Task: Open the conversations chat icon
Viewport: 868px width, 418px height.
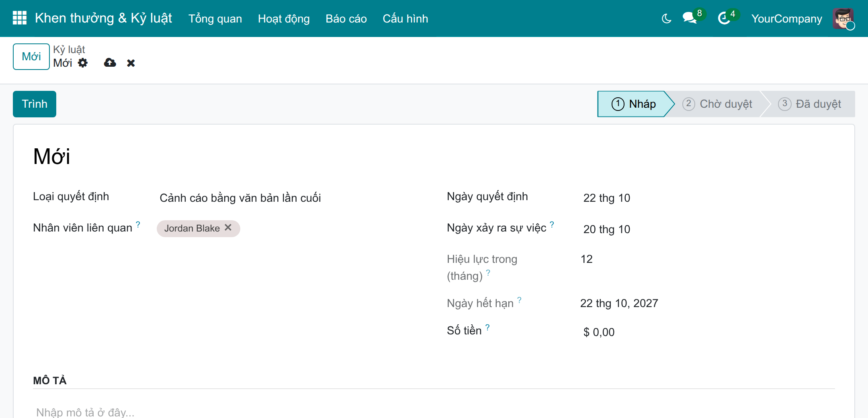Action: click(x=690, y=18)
